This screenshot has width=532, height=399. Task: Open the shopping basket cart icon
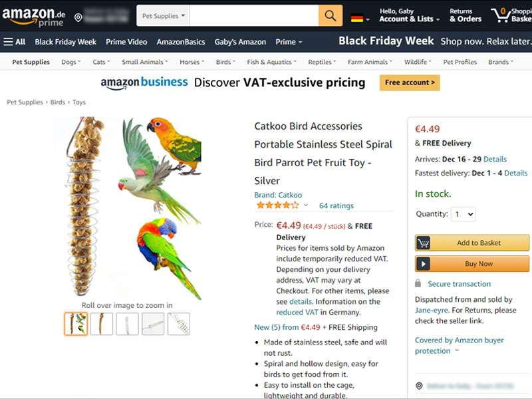click(x=500, y=15)
